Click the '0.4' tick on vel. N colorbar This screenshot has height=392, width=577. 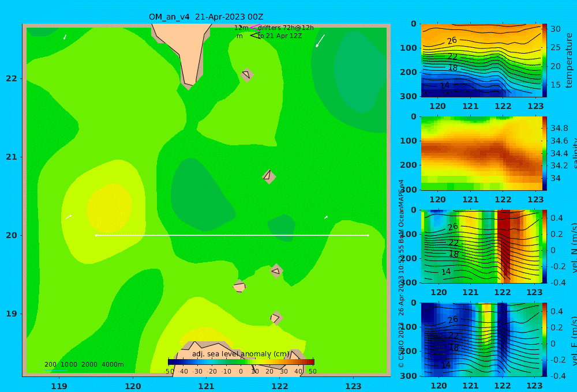tap(556, 218)
